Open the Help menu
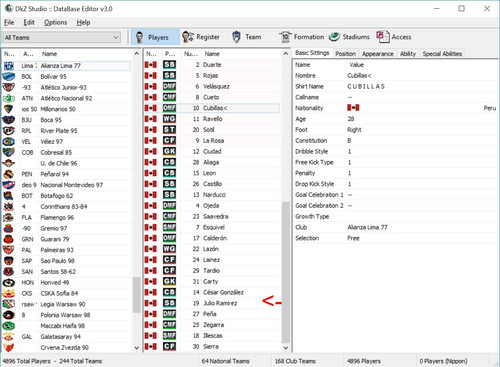 click(x=83, y=22)
